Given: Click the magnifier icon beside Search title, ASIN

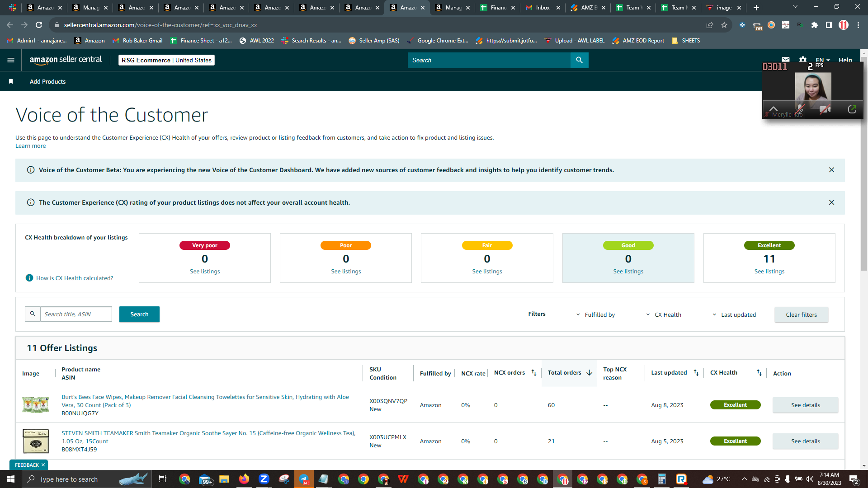Looking at the screenshot, I should 33,314.
